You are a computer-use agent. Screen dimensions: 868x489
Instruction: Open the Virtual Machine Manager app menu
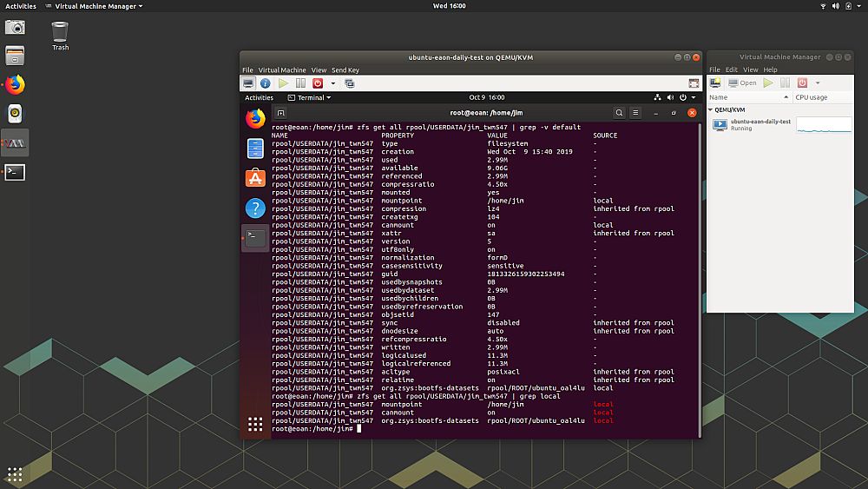tap(98, 6)
